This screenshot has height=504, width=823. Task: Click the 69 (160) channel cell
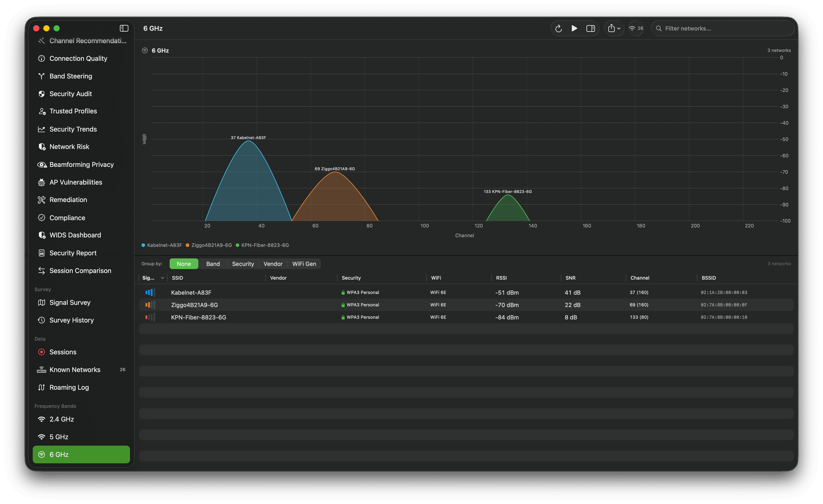[x=639, y=305]
